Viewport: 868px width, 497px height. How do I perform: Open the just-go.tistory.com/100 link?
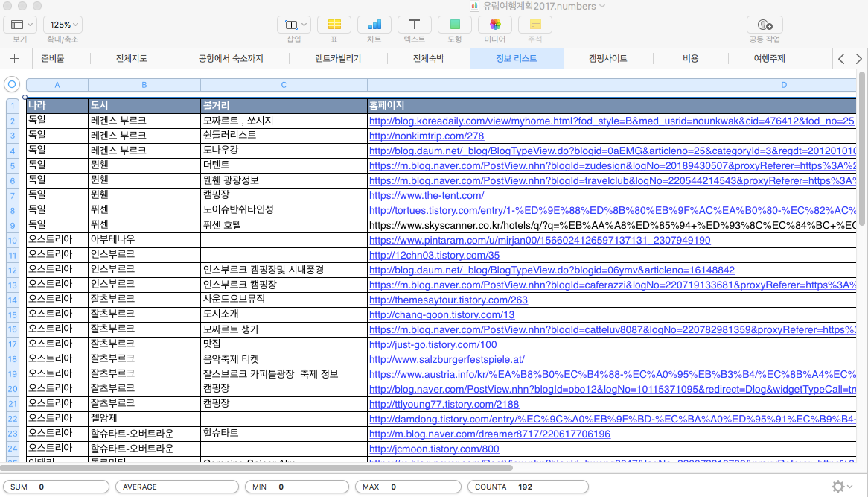click(433, 345)
